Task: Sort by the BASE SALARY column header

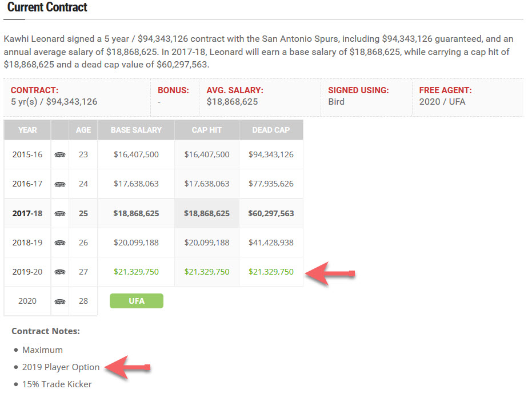Action: [x=136, y=130]
